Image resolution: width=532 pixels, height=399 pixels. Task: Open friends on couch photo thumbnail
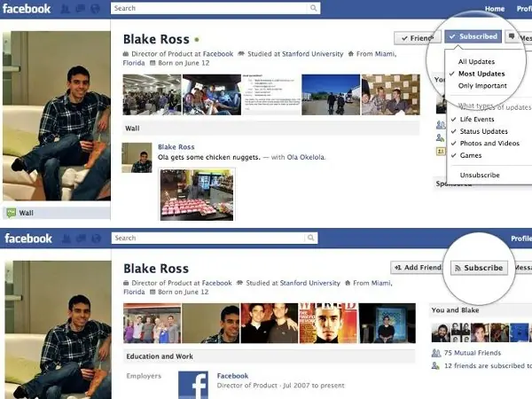390,95
